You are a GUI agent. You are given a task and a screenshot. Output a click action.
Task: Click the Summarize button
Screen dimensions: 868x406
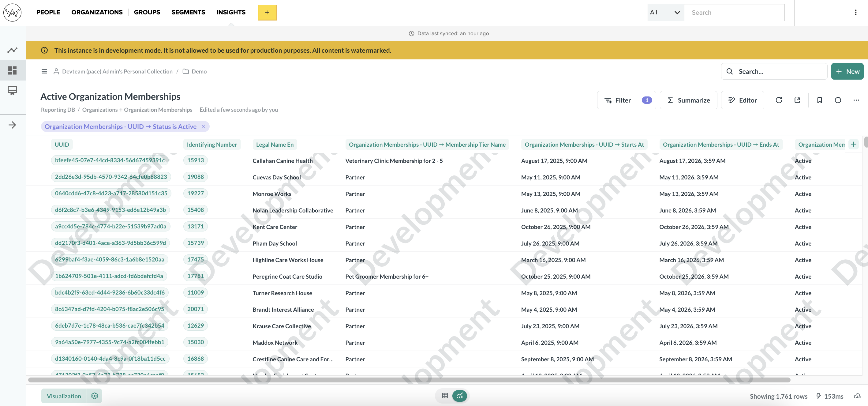click(688, 100)
